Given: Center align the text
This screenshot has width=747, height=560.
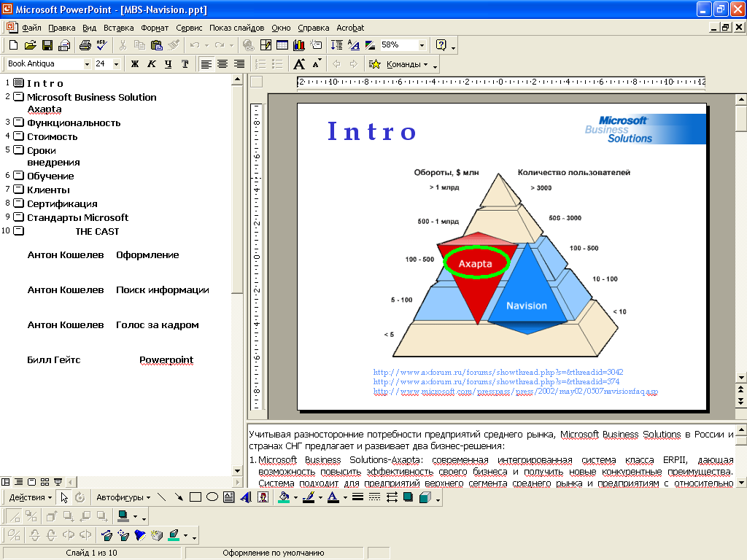Looking at the screenshot, I should click(x=222, y=64).
